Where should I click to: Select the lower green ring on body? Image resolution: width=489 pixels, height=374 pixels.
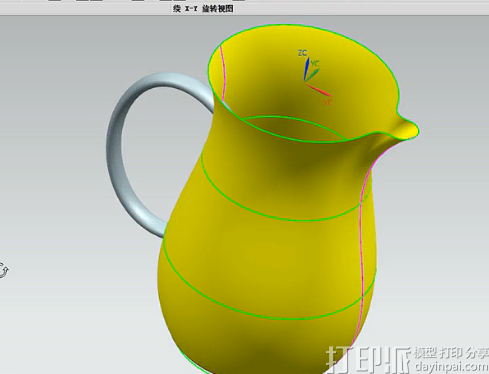pyautogui.click(x=267, y=317)
